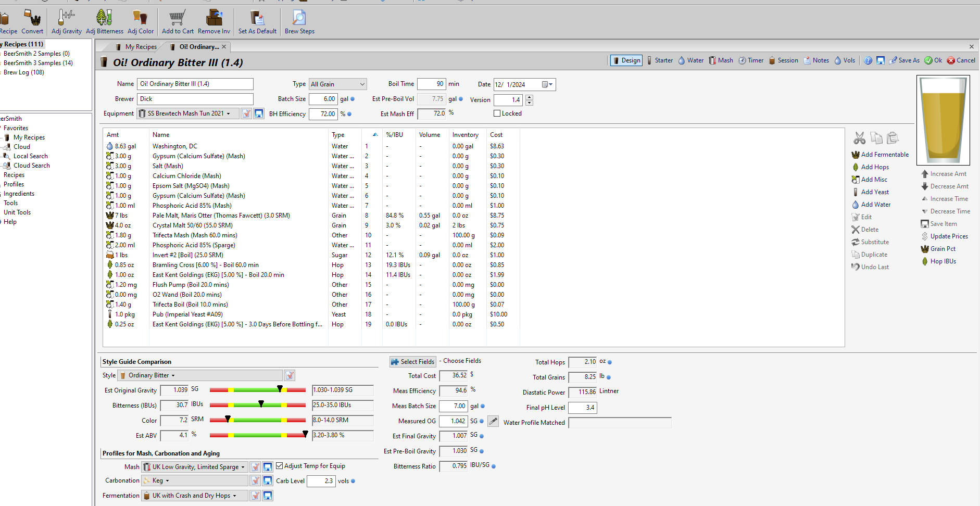Open the Mash tab
The image size is (980, 506).
click(x=721, y=60)
